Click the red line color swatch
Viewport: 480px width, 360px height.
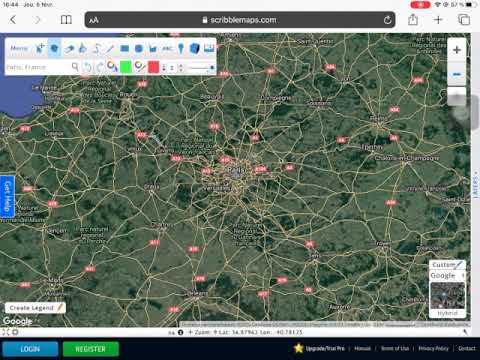pos(153,67)
